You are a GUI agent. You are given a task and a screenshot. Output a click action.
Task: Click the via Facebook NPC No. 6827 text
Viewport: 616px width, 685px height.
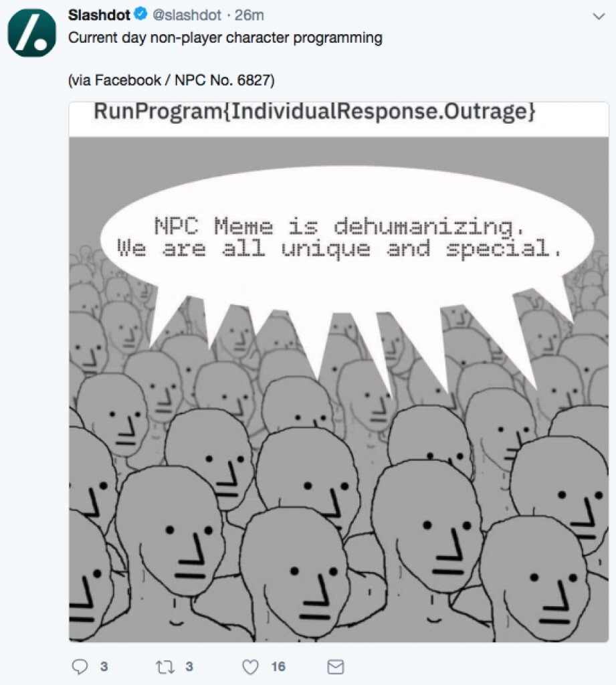coord(171,80)
